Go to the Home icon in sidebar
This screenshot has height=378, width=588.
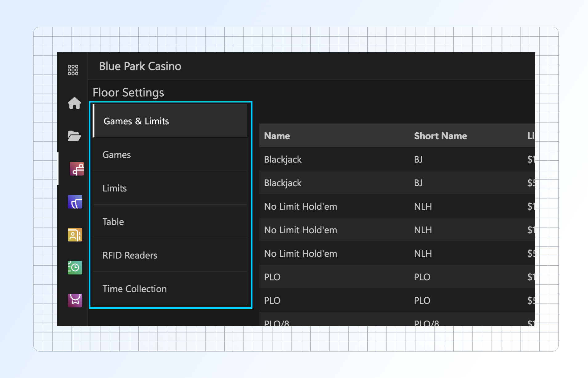(x=74, y=103)
